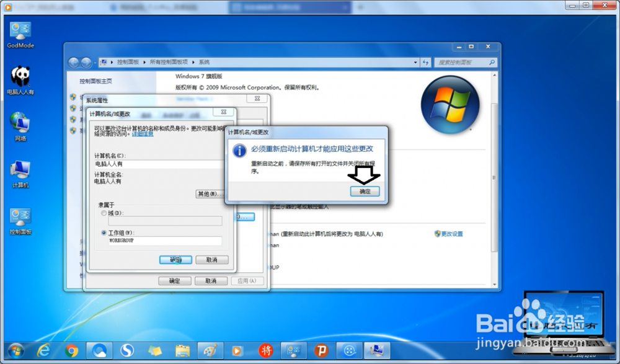The height and width of the screenshot is (364, 620).
Task: Click 系统 in the address breadcrumb
Action: click(x=204, y=62)
